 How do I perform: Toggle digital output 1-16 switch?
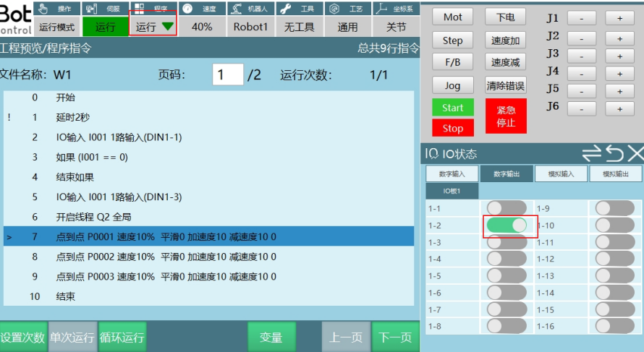[x=615, y=326]
